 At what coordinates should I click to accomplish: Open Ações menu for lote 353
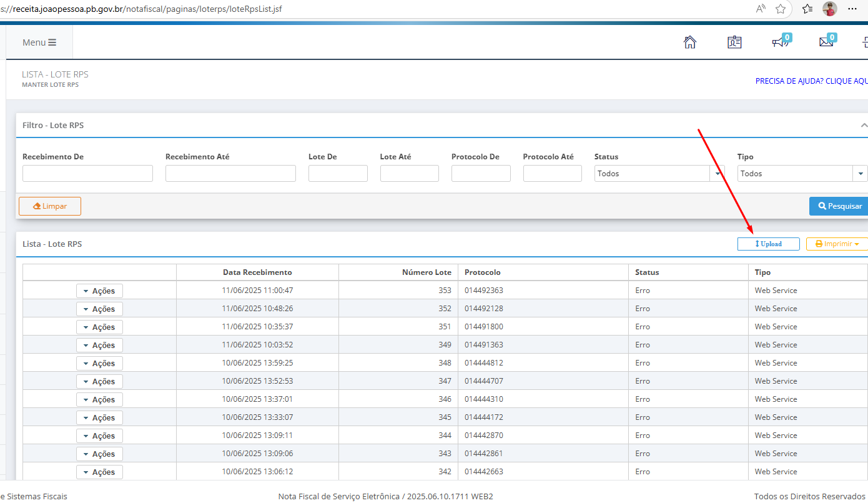(100, 291)
